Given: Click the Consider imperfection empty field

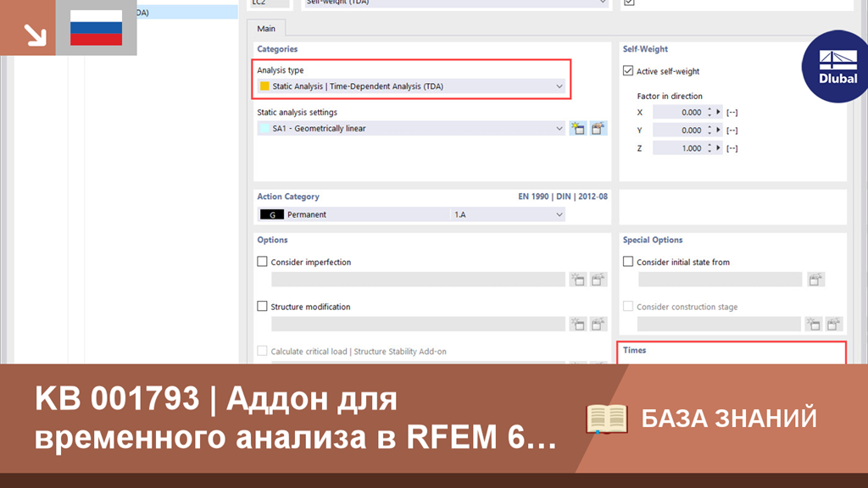Looking at the screenshot, I should pyautogui.click(x=418, y=280).
